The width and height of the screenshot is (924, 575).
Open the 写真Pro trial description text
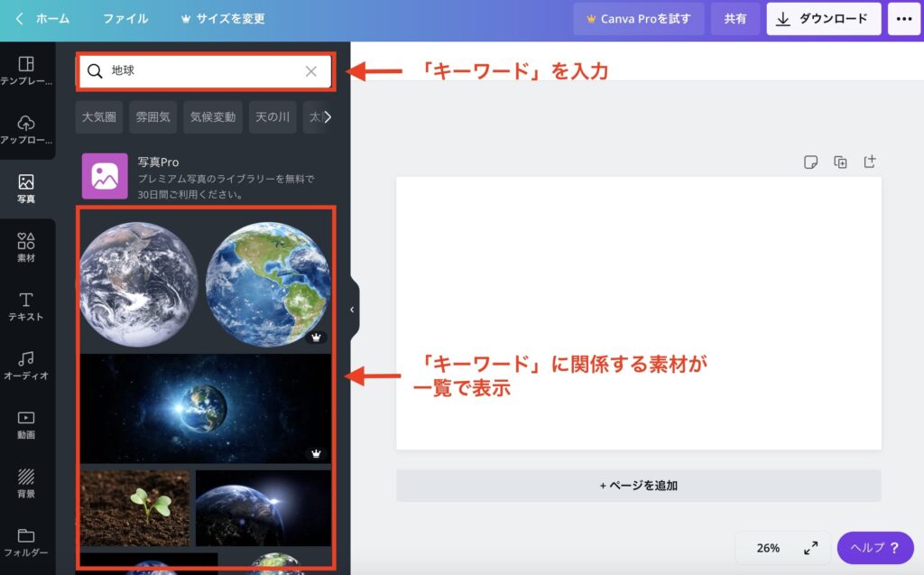pos(226,186)
